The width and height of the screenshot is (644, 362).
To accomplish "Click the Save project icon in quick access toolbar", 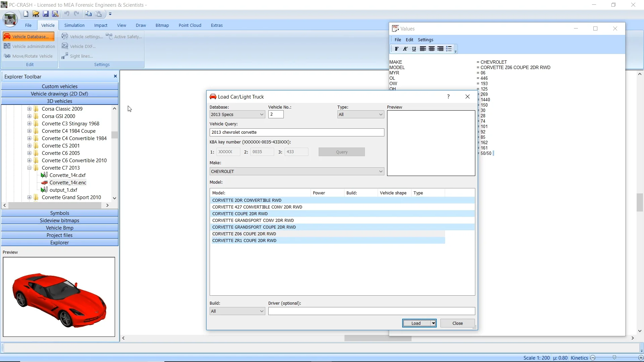I will 46,14.
